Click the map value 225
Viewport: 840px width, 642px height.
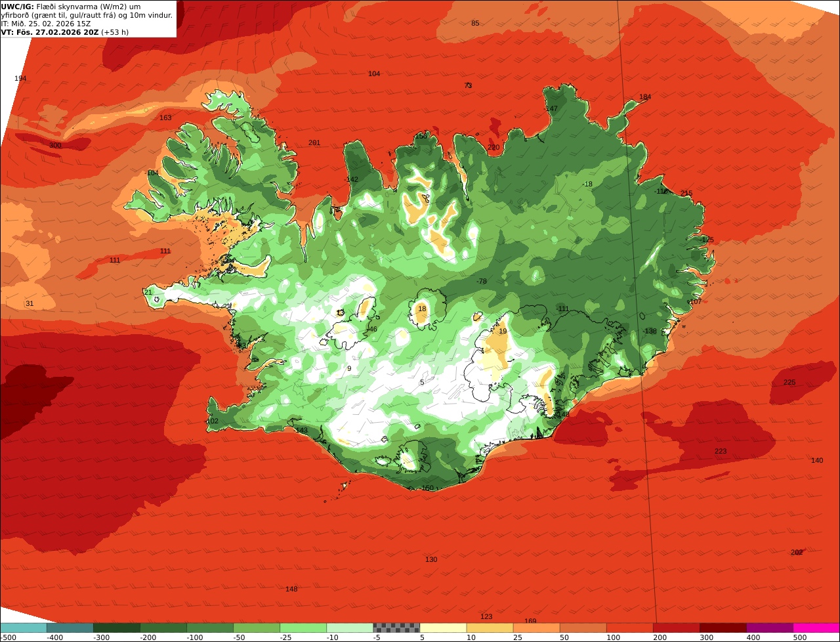[789, 382]
